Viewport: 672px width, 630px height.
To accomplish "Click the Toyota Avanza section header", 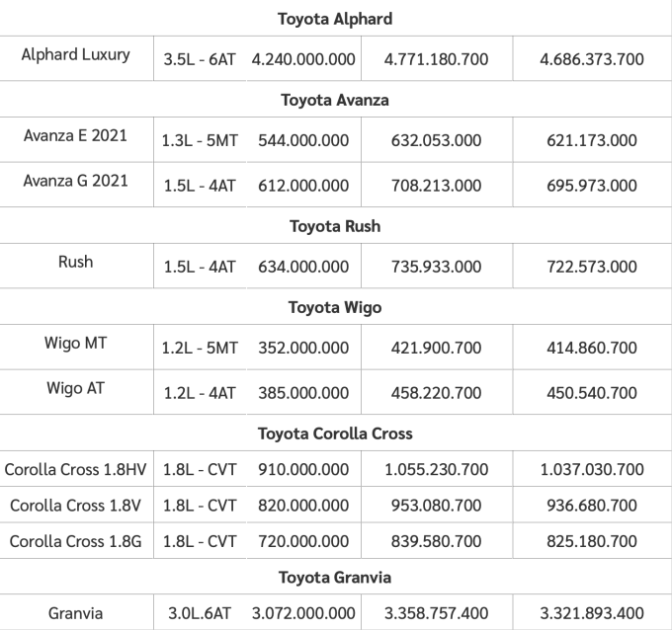I will pyautogui.click(x=335, y=100).
